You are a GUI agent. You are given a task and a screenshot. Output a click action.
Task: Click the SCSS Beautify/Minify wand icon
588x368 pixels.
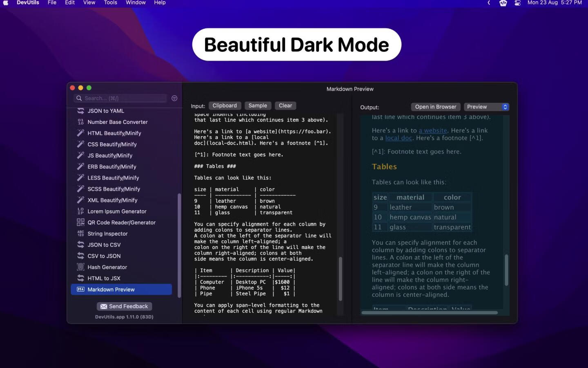[80, 189]
